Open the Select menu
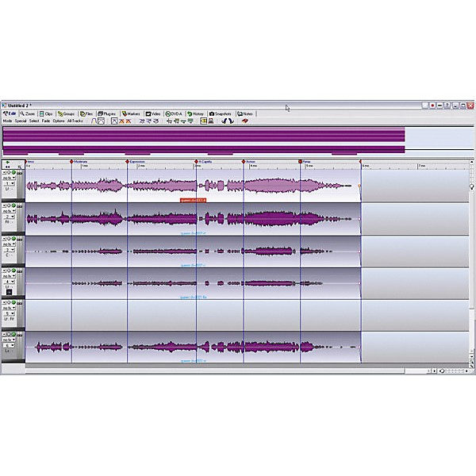 pyautogui.click(x=34, y=121)
